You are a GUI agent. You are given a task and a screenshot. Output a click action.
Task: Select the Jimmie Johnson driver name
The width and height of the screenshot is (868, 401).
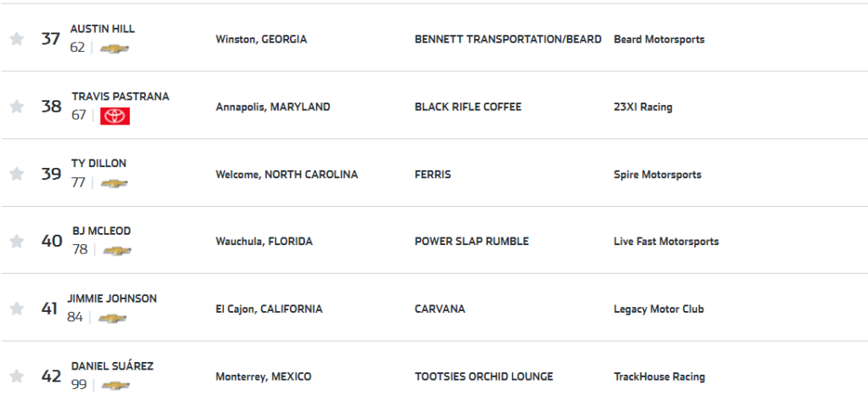[114, 298]
